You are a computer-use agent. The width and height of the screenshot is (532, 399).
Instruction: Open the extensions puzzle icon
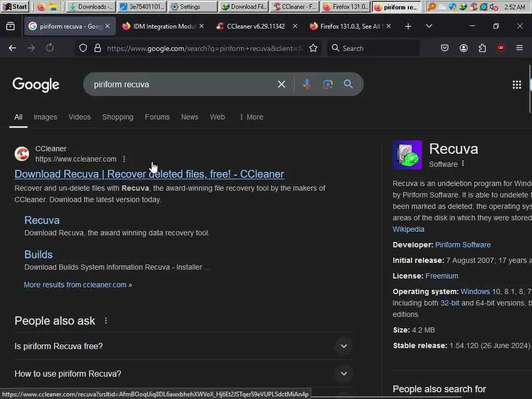pos(482,48)
